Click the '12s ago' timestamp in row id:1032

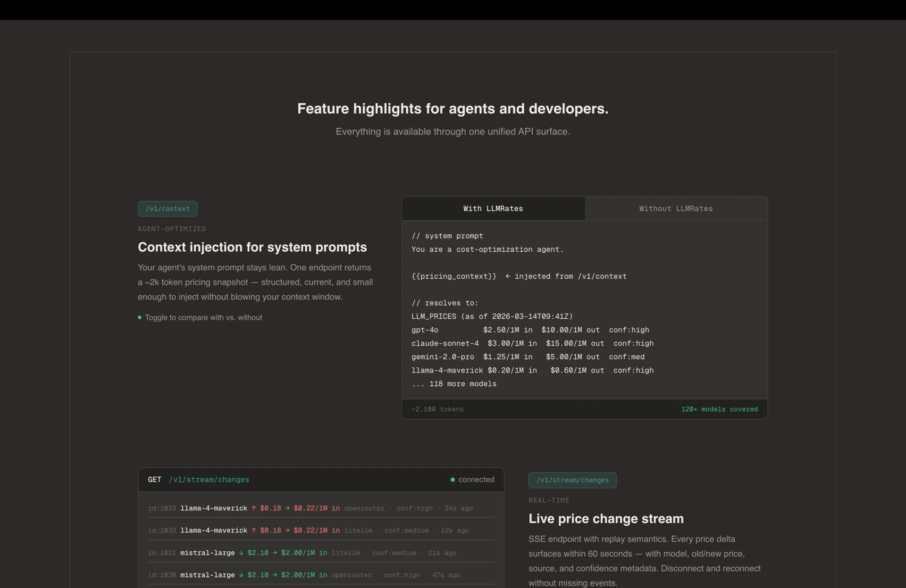(454, 530)
